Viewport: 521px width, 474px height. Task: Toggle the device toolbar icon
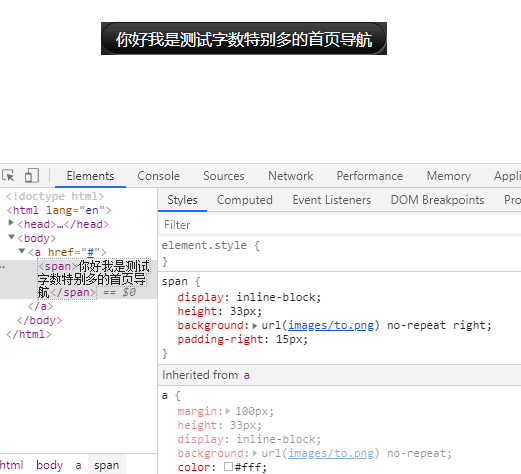click(x=32, y=175)
